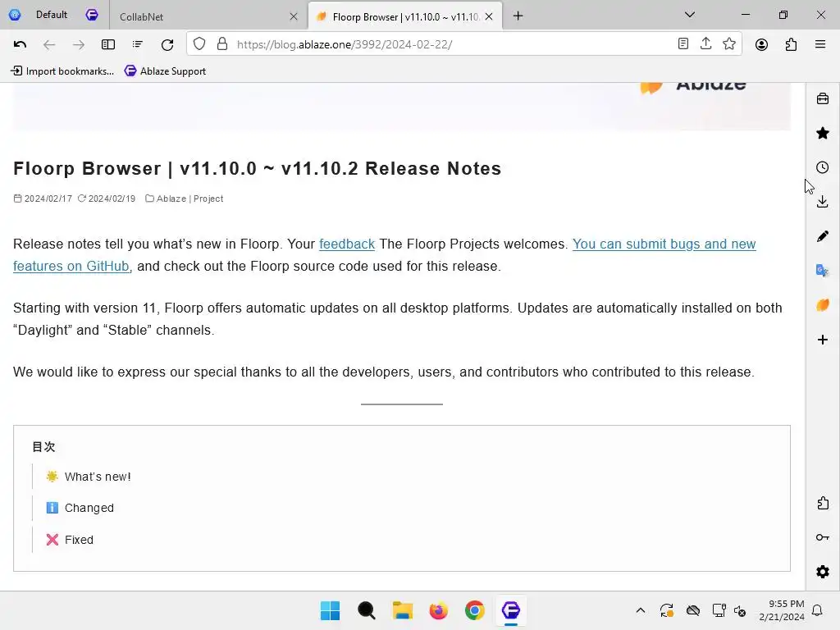840x630 pixels.
Task: Close the CollabNet tab
Action: point(294,16)
